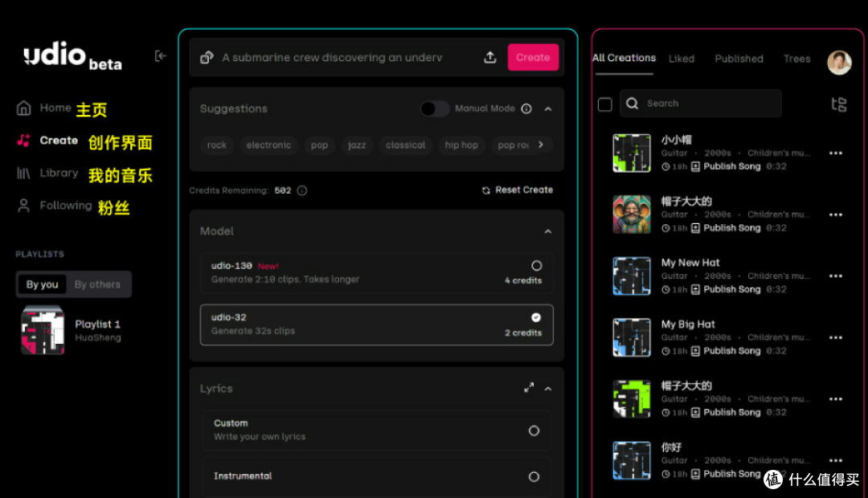Select the pop suggestion tag
The image size is (868, 498).
(319, 145)
